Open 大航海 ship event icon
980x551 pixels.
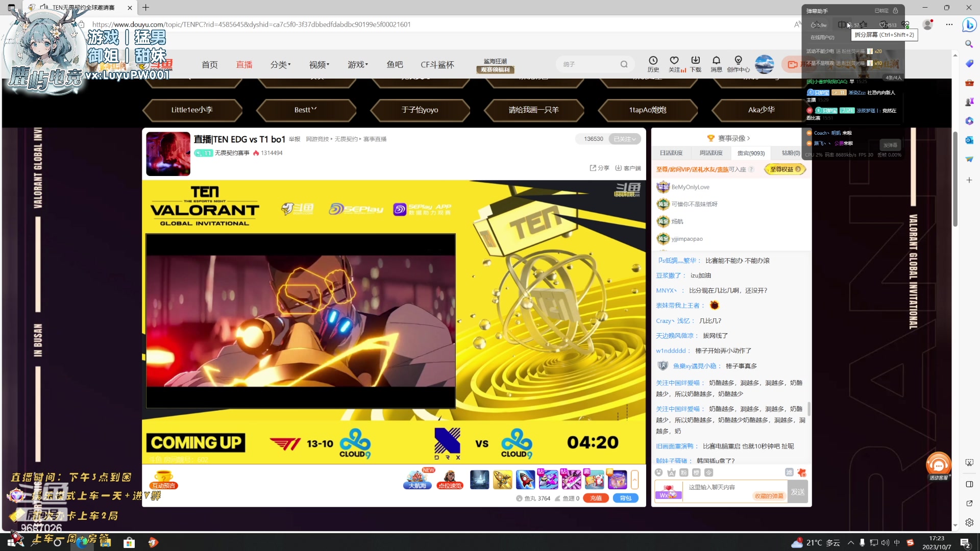(x=418, y=479)
